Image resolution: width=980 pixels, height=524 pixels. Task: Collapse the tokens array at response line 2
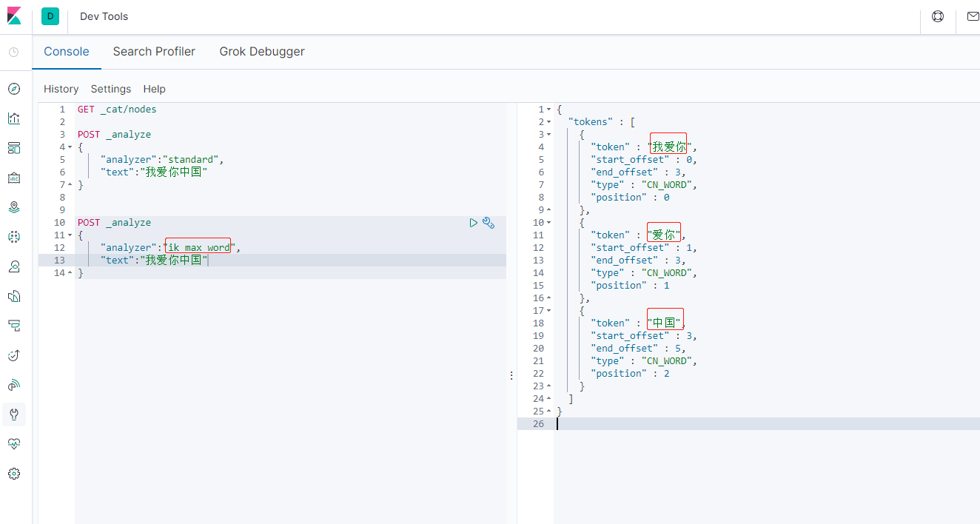pos(548,122)
